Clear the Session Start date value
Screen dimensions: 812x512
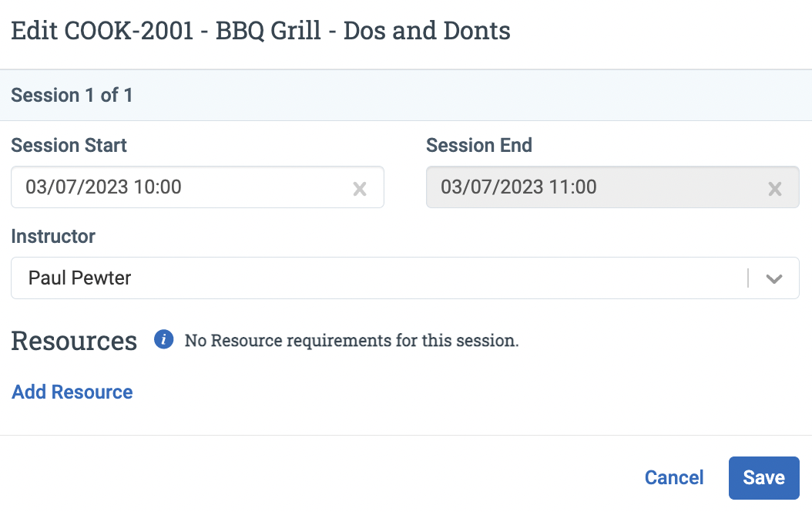tap(360, 189)
